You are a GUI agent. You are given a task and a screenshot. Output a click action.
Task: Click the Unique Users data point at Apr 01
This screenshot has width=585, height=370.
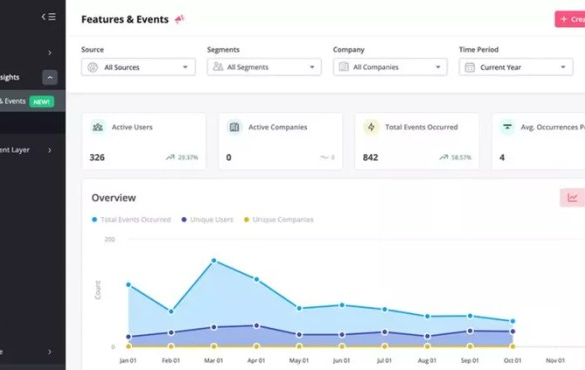coord(256,326)
